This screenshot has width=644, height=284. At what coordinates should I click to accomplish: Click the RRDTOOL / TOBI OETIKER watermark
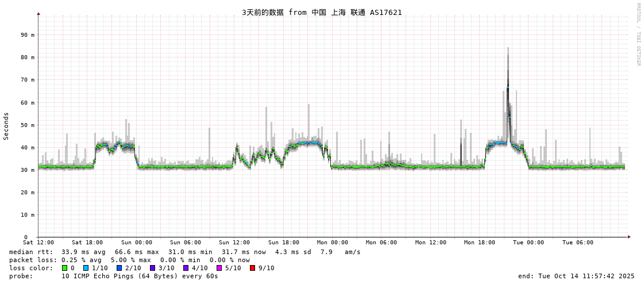point(638,34)
